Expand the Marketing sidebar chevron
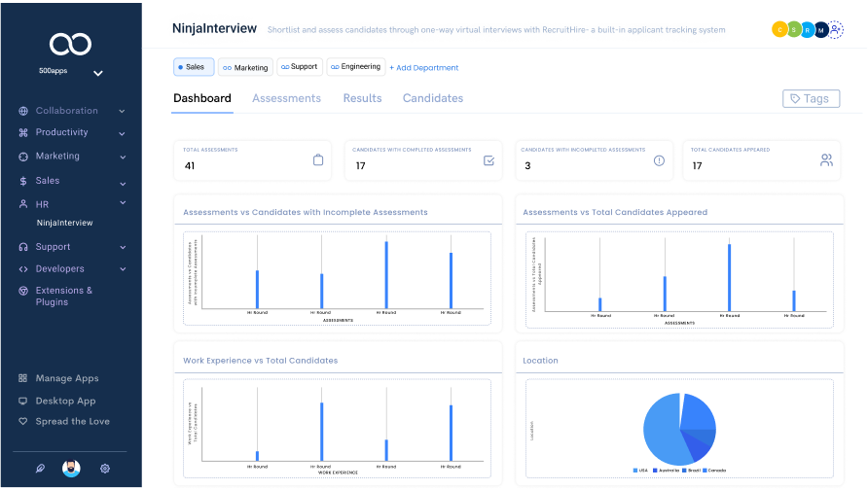This screenshot has width=868, height=490. click(x=123, y=157)
